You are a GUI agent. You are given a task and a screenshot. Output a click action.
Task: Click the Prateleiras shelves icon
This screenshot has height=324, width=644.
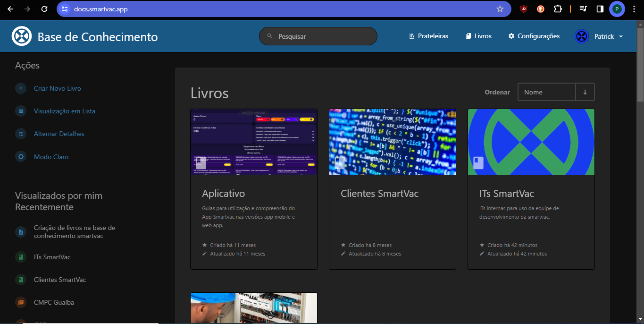point(412,36)
